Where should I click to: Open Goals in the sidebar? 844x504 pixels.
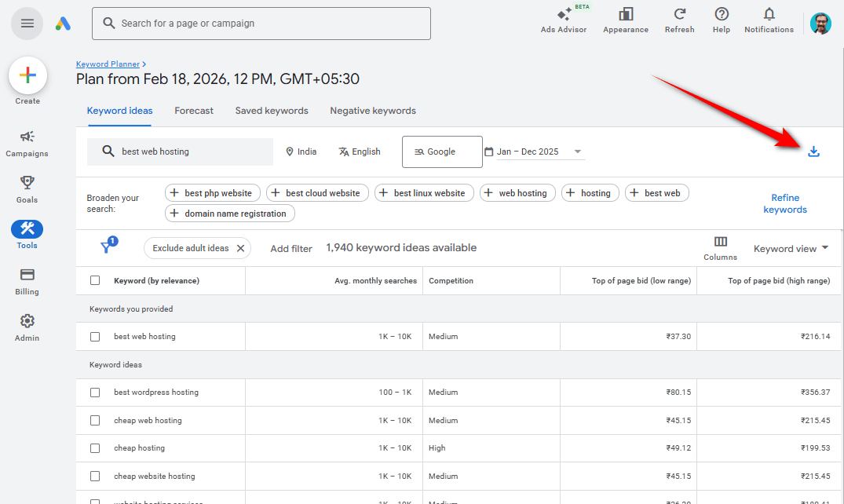[27, 190]
